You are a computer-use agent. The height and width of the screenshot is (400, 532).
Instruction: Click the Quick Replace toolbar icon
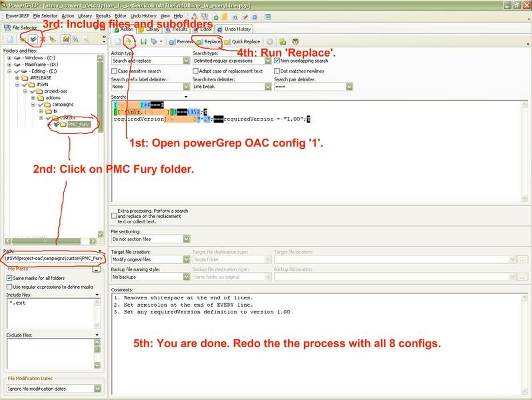(x=242, y=41)
